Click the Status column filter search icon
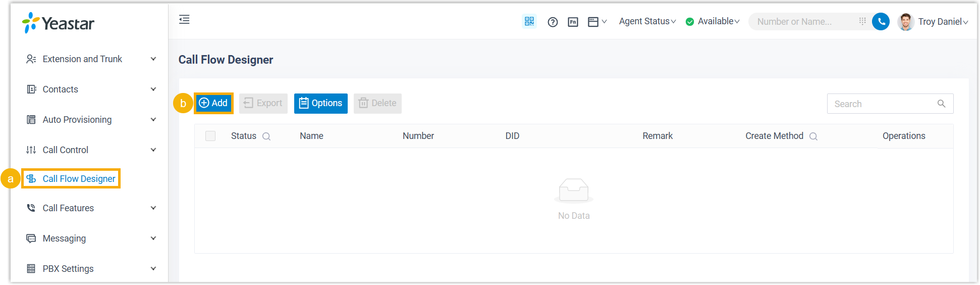 (x=266, y=136)
